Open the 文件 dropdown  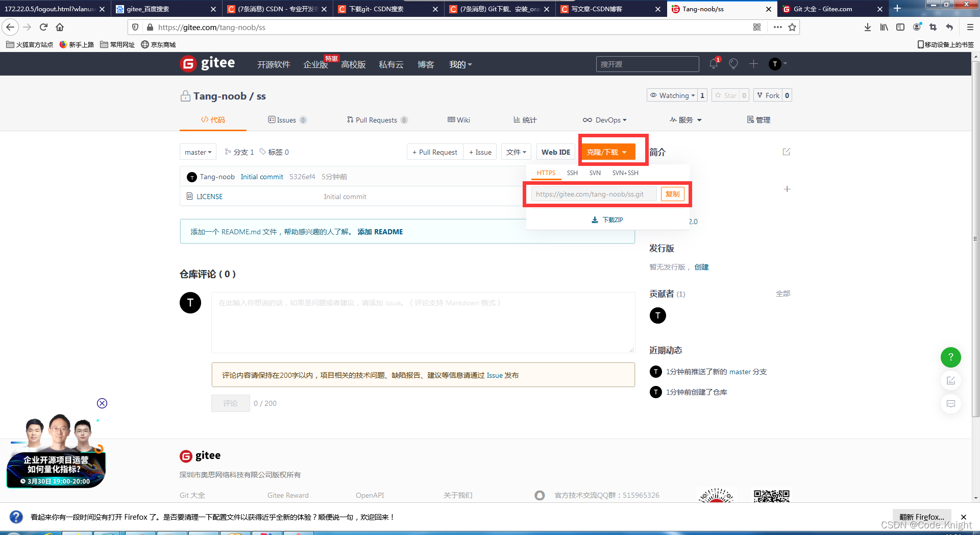pos(516,152)
